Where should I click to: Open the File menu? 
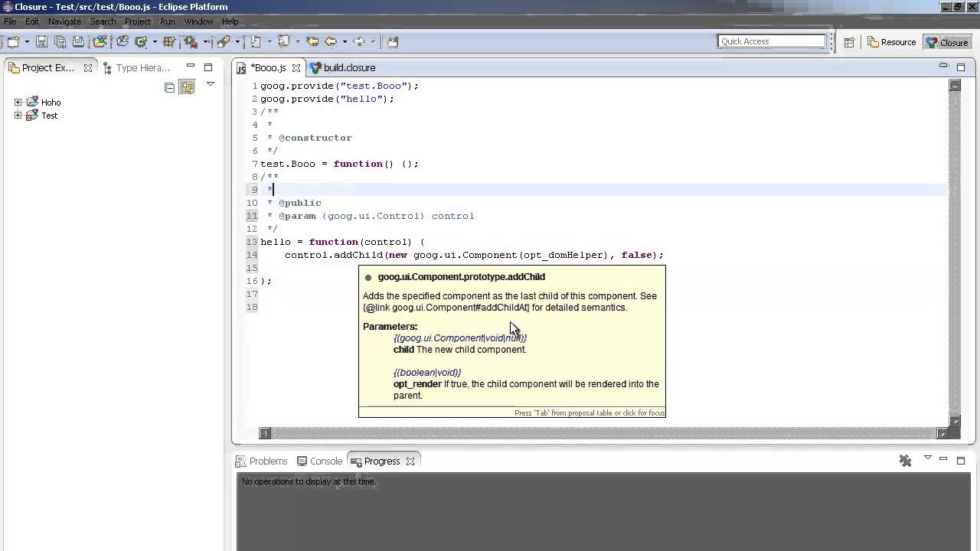pyautogui.click(x=10, y=21)
